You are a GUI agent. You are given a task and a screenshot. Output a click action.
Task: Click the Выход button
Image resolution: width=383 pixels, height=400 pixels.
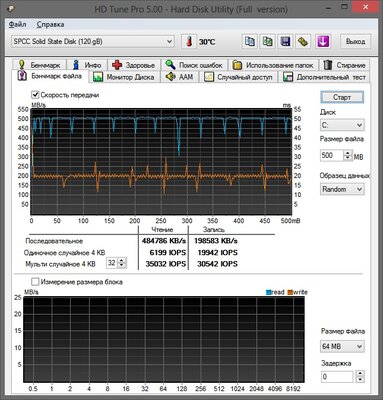pos(355,42)
